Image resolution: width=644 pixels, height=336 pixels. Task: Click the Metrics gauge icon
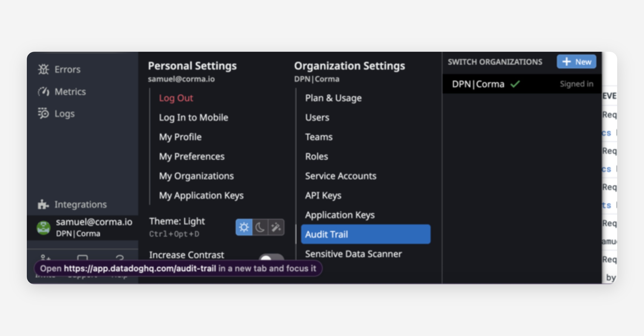(x=43, y=92)
